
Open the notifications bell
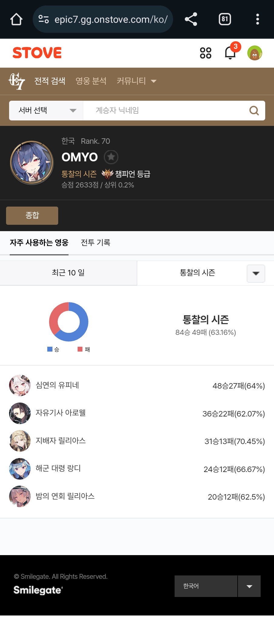click(x=230, y=53)
